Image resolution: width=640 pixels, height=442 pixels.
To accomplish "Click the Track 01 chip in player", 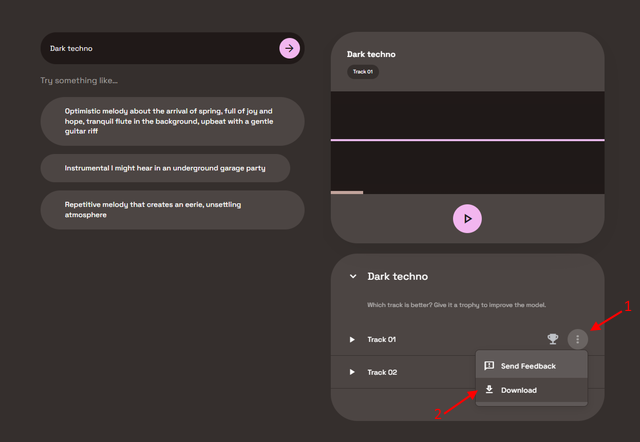I will 363,72.
